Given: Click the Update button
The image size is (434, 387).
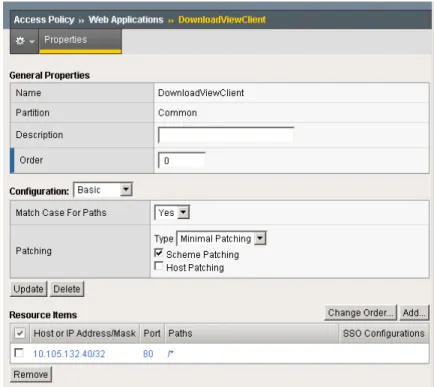Looking at the screenshot, I should coord(28,289).
